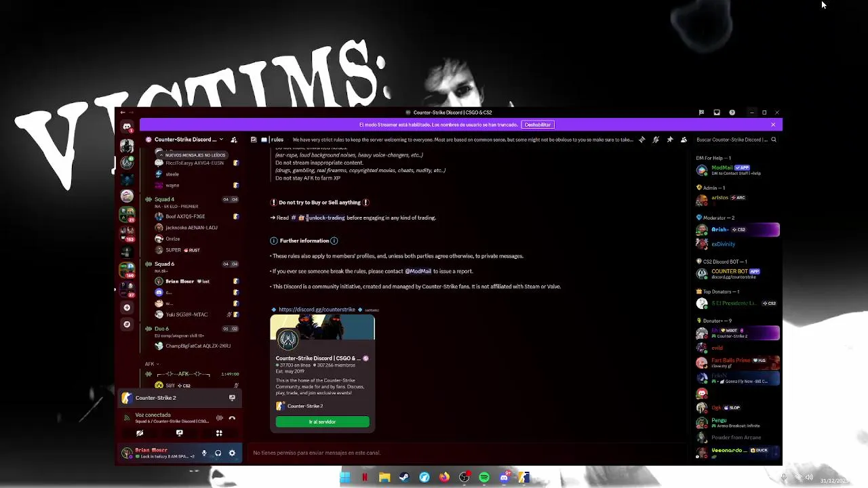This screenshot has height=488, width=868.
Task: Open the Discover servers compass icon
Action: [x=127, y=324]
